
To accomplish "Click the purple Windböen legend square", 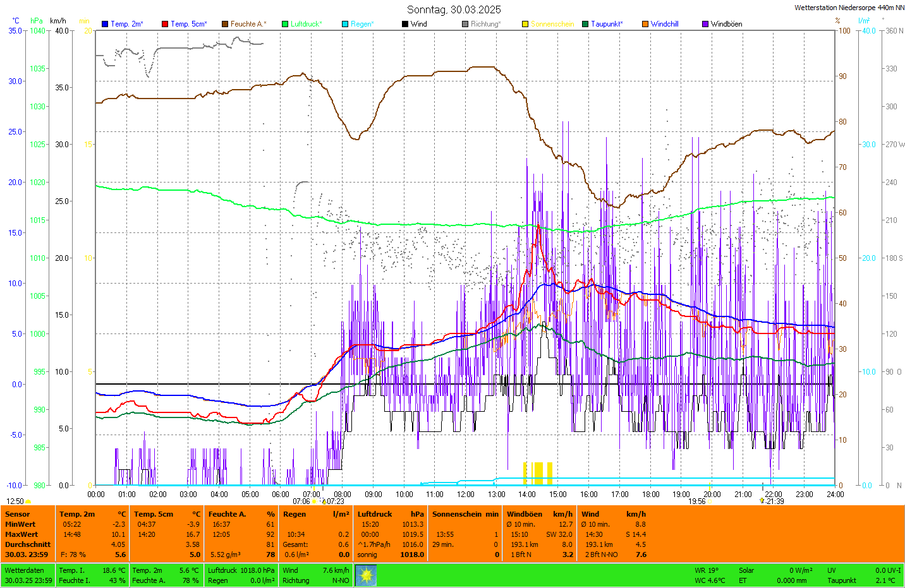I will pyautogui.click(x=705, y=24).
